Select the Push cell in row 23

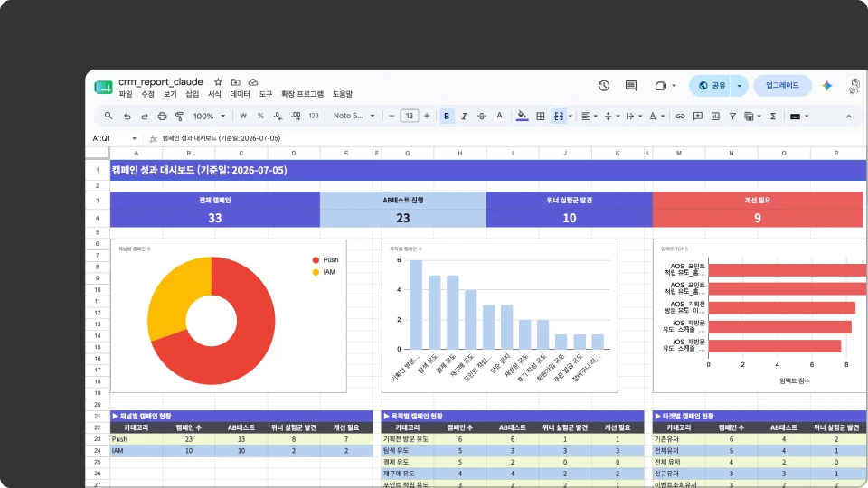click(x=137, y=439)
